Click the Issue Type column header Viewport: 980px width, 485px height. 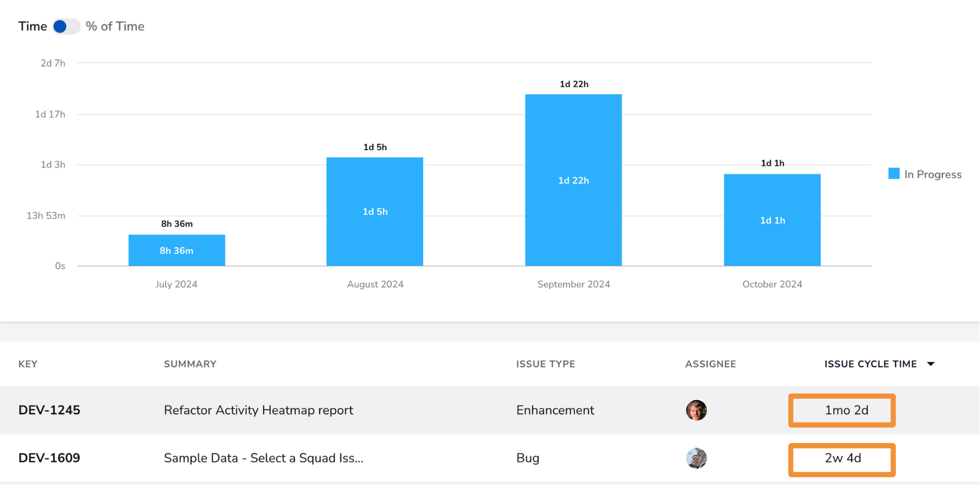click(x=545, y=364)
